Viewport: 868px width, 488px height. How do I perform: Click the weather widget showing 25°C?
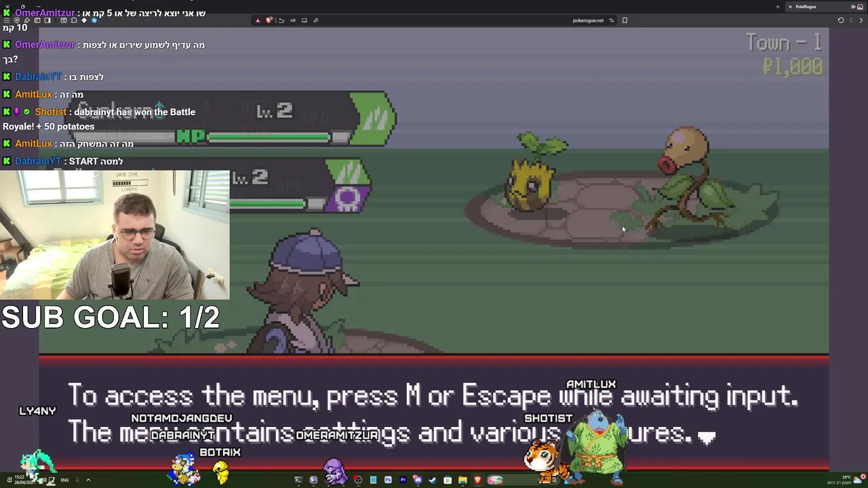pos(848,479)
